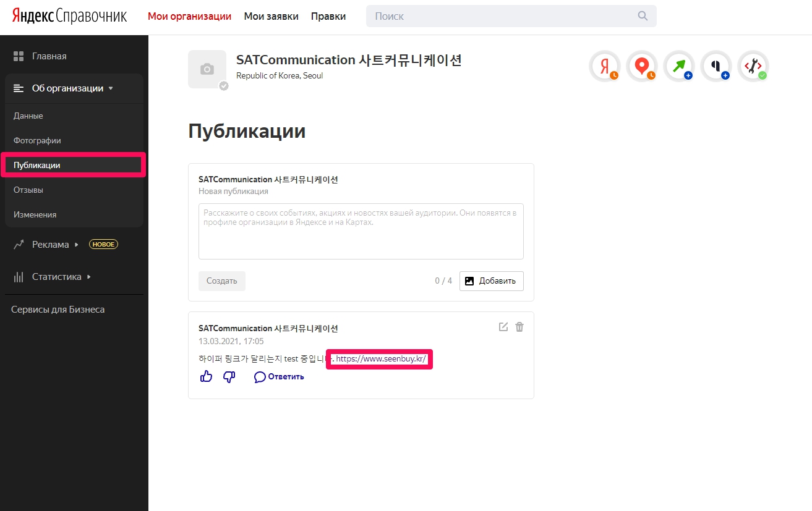
Task: Click the verification checkmark badge on the organization photo
Action: (224, 86)
